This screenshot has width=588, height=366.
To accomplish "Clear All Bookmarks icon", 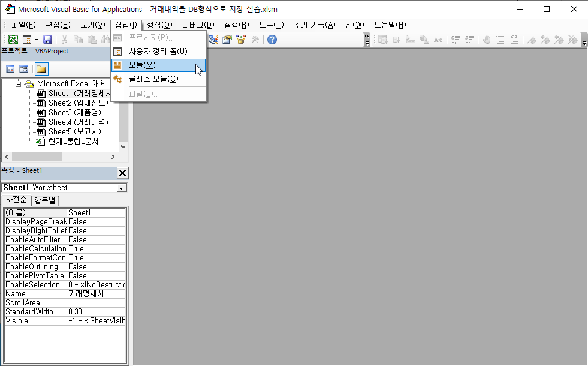I will click(573, 40).
